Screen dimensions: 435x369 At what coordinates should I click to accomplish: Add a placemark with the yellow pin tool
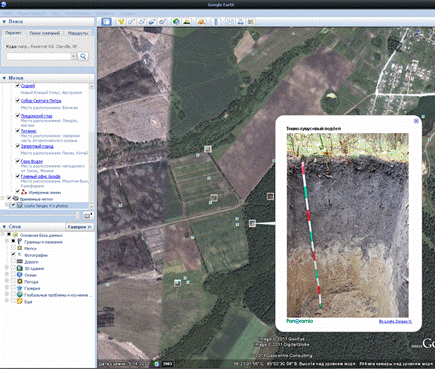[x=121, y=22]
